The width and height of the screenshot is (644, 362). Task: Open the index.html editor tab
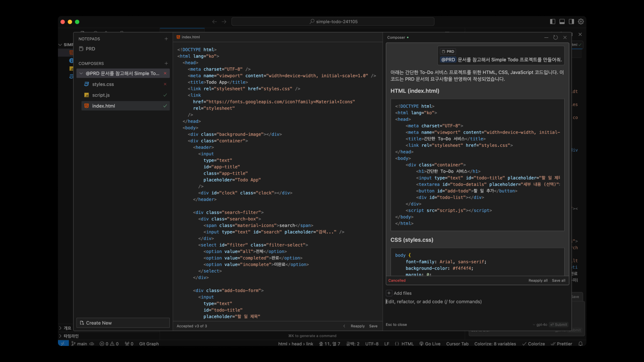[x=188, y=37]
